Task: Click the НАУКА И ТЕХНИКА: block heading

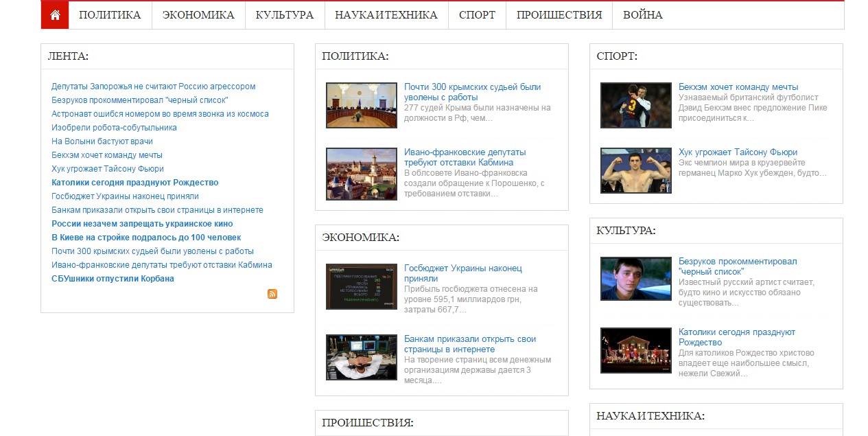Action: click(650, 416)
